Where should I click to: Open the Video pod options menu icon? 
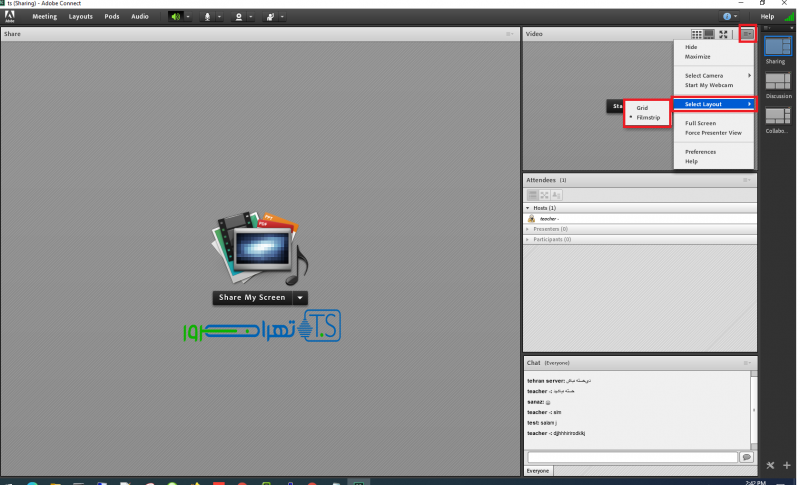(747, 34)
